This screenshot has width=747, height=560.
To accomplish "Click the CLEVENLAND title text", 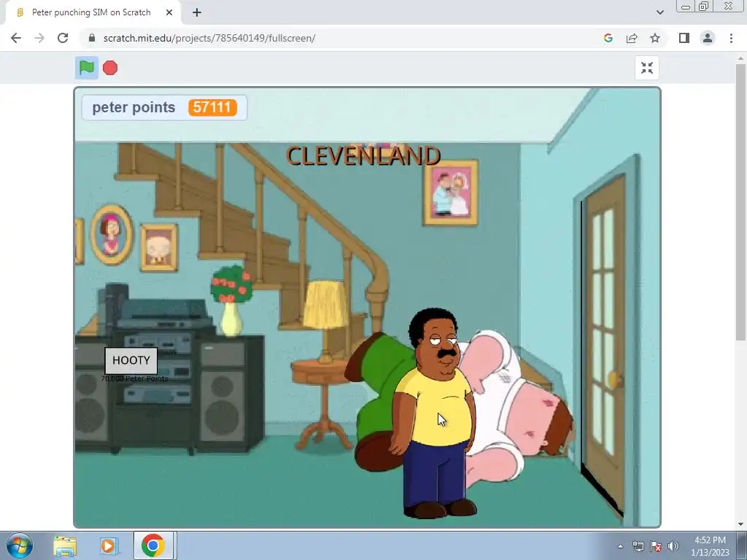I will click(363, 156).
